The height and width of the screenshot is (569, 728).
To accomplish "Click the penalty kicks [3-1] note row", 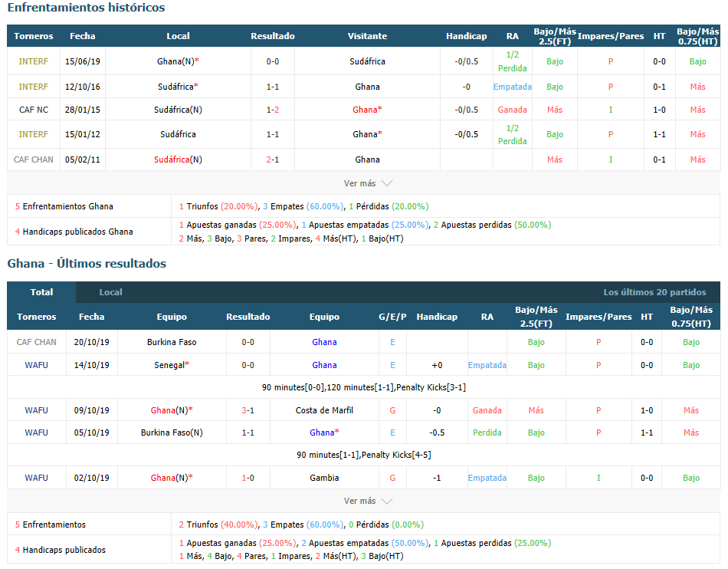I will pos(363,387).
